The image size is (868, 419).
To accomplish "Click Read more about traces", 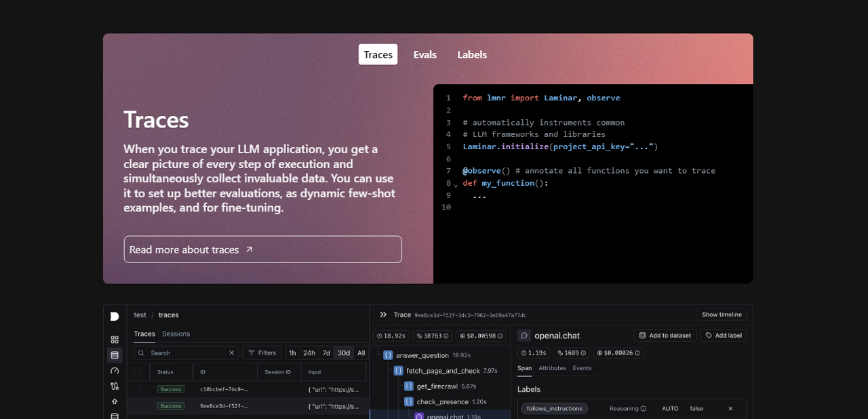I will coord(262,250).
